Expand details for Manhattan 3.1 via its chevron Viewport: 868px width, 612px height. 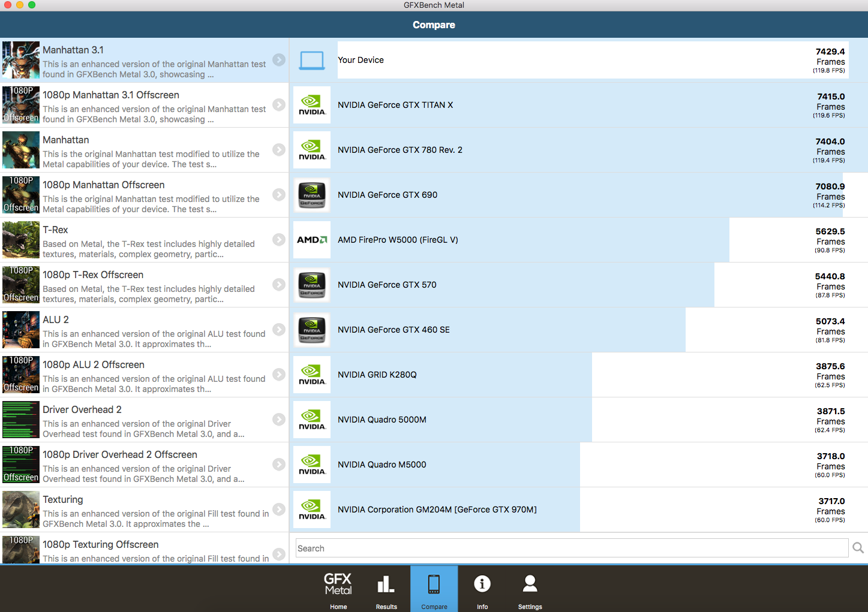(278, 60)
